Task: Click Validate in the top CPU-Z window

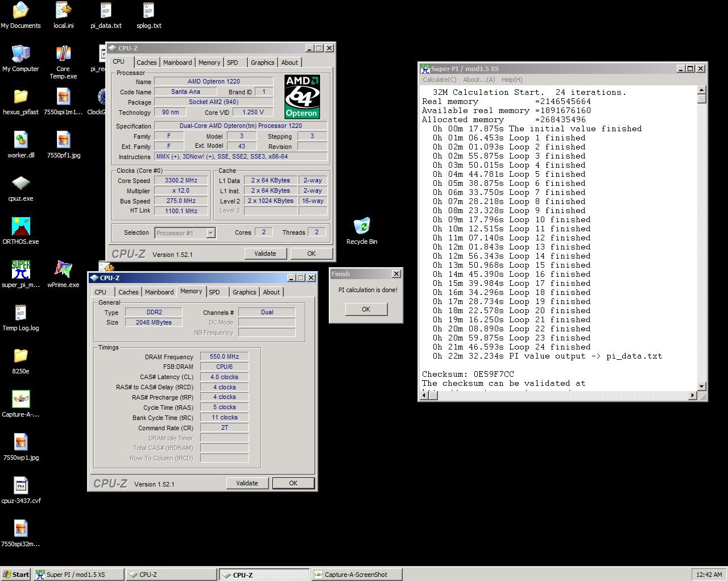Action: [265, 253]
